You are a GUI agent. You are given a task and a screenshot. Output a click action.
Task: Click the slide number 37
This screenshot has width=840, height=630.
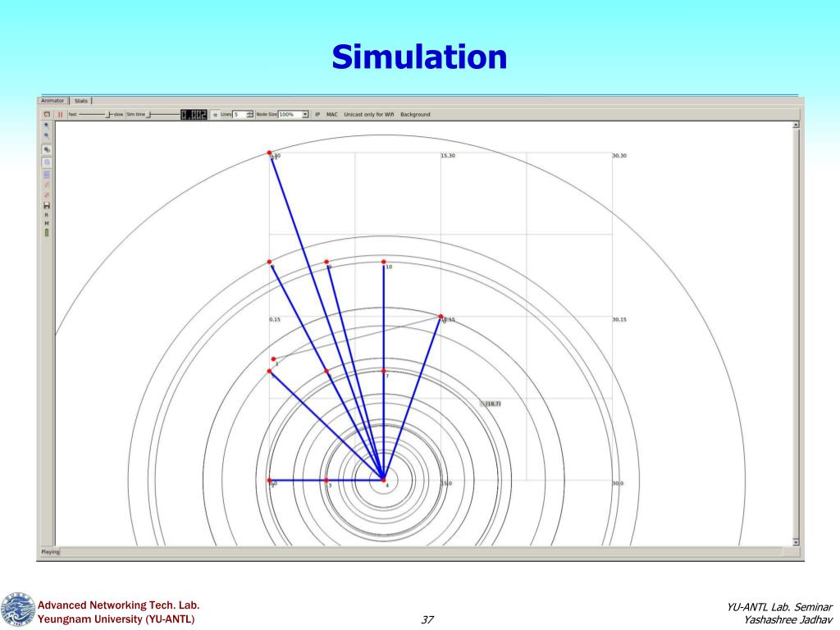(x=427, y=620)
